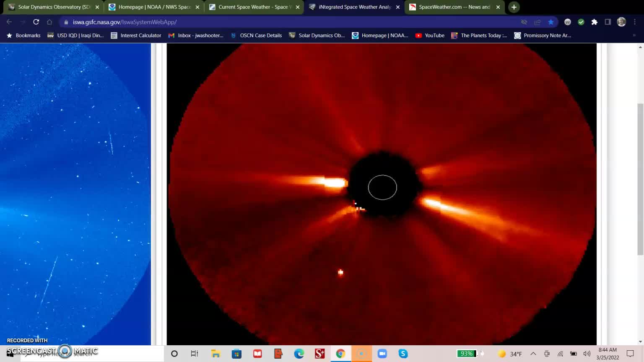Screen dimensions: 644x362
Task: Show hidden system tray icons
Action: (533, 354)
